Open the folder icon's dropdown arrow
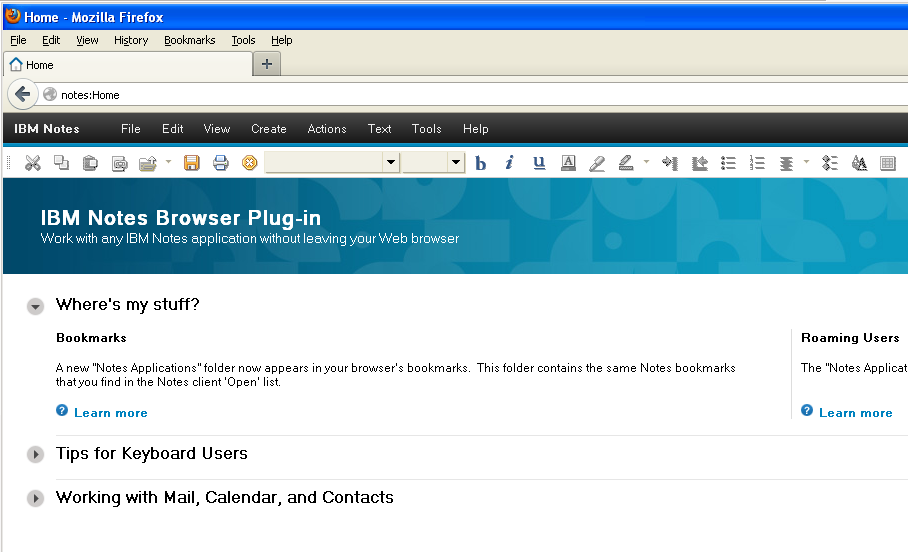The width and height of the screenshot is (908, 552). [169, 162]
